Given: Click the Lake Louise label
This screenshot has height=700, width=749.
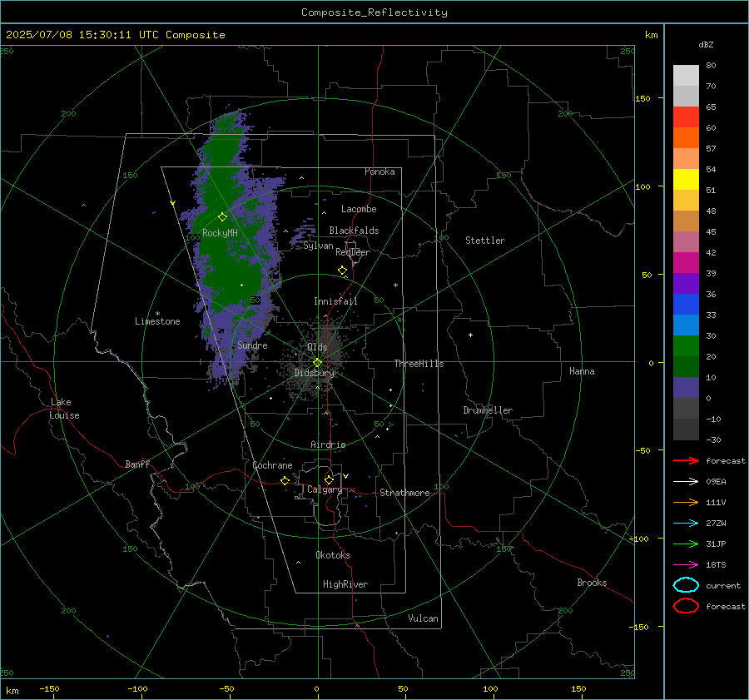Looking at the screenshot, I should [64, 409].
